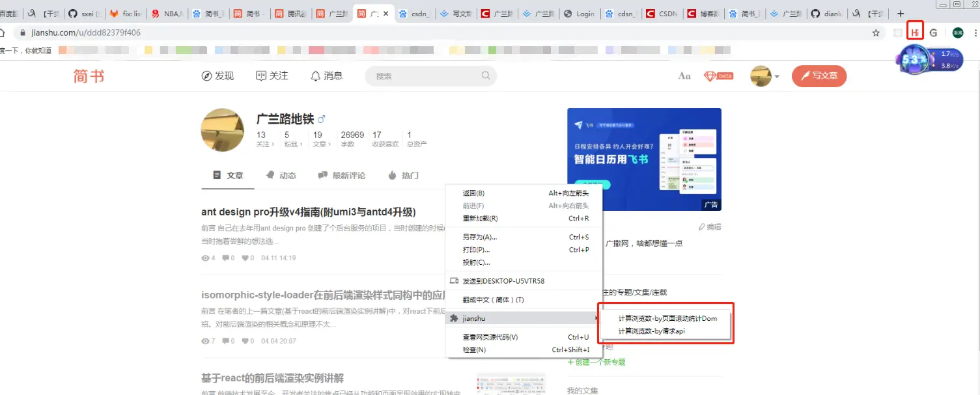
Task: Select 计算浏览数-by页面滚动统计Dom submenu item
Action: pos(667,319)
